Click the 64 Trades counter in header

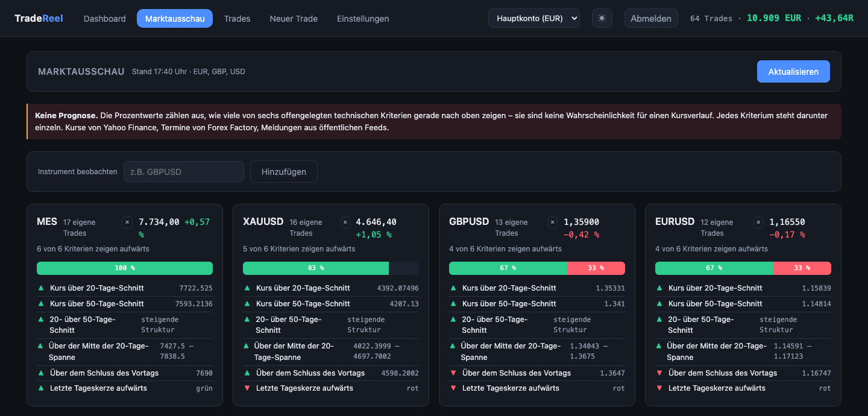click(711, 18)
